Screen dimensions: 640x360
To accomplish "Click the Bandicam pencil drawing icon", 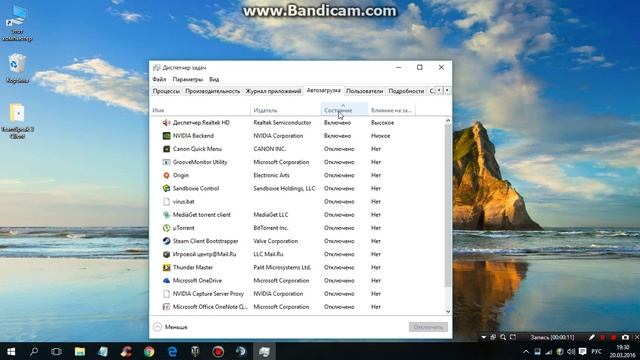I will 592,337.
